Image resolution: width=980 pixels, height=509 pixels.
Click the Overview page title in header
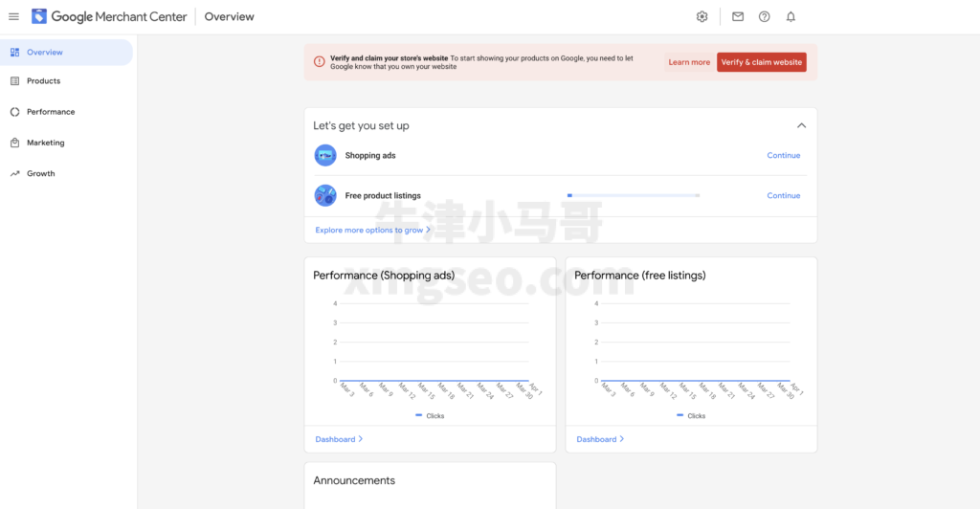coord(230,17)
